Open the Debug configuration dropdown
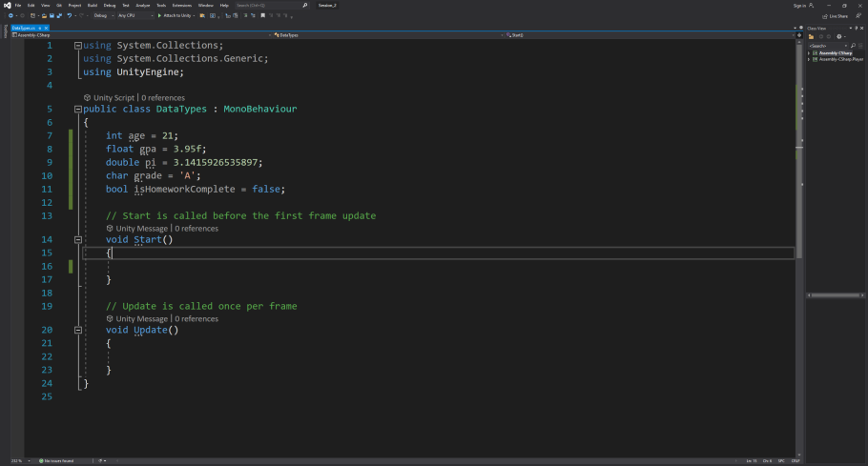The image size is (868, 466). (104, 15)
